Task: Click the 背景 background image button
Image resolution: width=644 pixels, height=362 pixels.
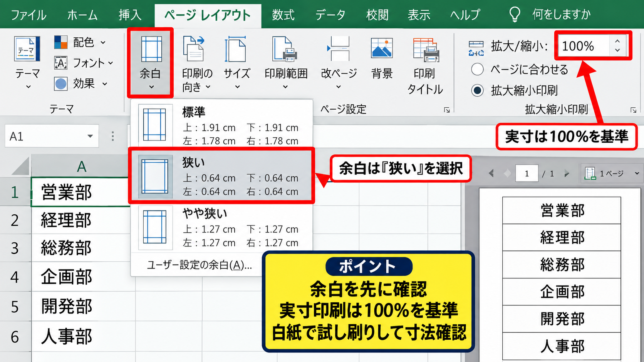Action: [382, 58]
